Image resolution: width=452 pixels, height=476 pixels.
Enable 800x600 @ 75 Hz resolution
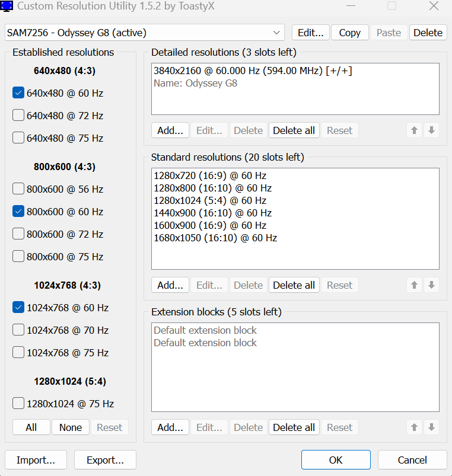[x=18, y=257]
